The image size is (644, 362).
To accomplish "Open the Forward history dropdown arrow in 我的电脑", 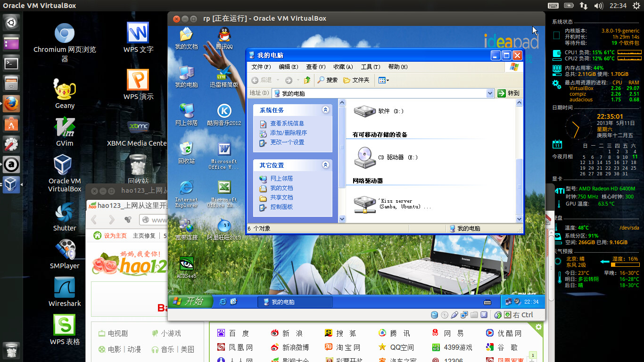I will click(x=297, y=80).
